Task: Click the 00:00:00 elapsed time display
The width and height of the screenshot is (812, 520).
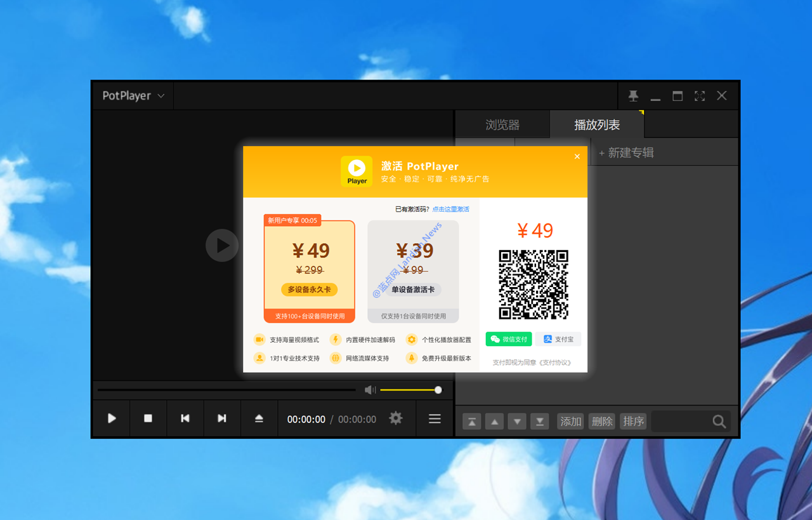Action: [306, 419]
